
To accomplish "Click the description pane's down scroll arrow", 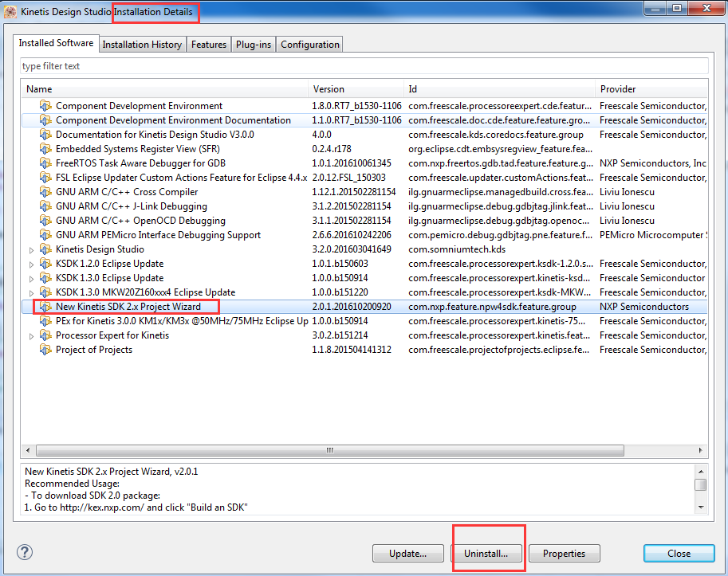I will 701,507.
